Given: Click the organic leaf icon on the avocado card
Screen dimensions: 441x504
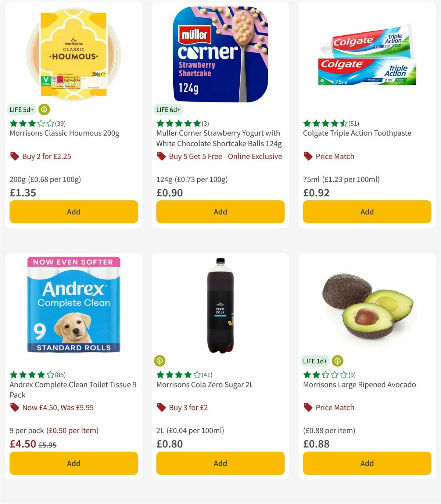Looking at the screenshot, I should coord(338,361).
